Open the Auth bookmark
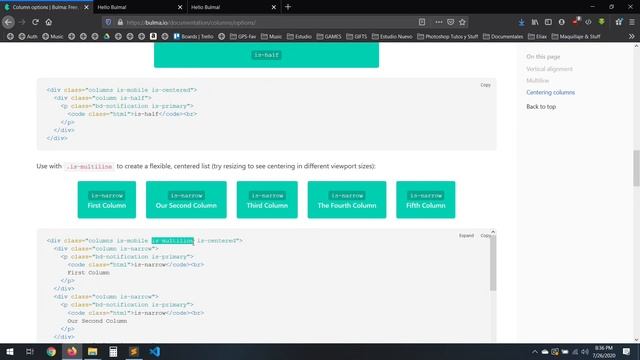 point(28,36)
